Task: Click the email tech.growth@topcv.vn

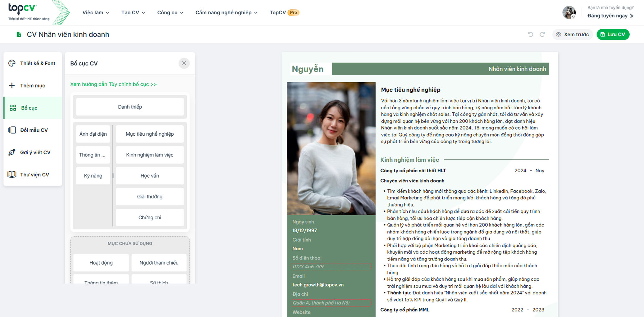Action: tap(318, 285)
